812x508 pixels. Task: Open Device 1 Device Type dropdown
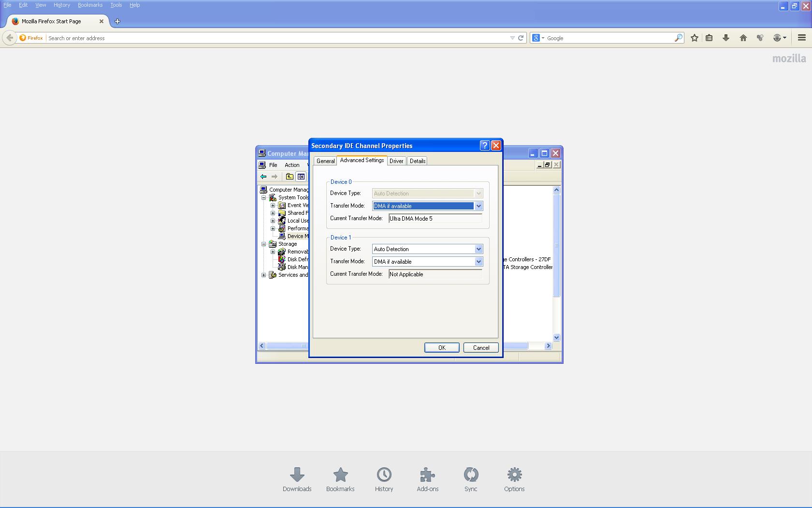coord(478,249)
